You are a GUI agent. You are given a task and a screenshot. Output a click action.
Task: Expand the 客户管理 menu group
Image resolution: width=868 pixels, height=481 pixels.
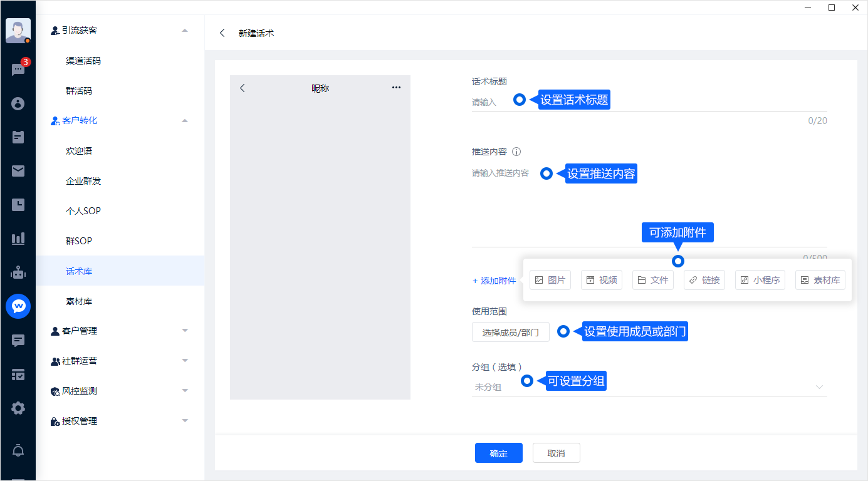pyautogui.click(x=184, y=331)
